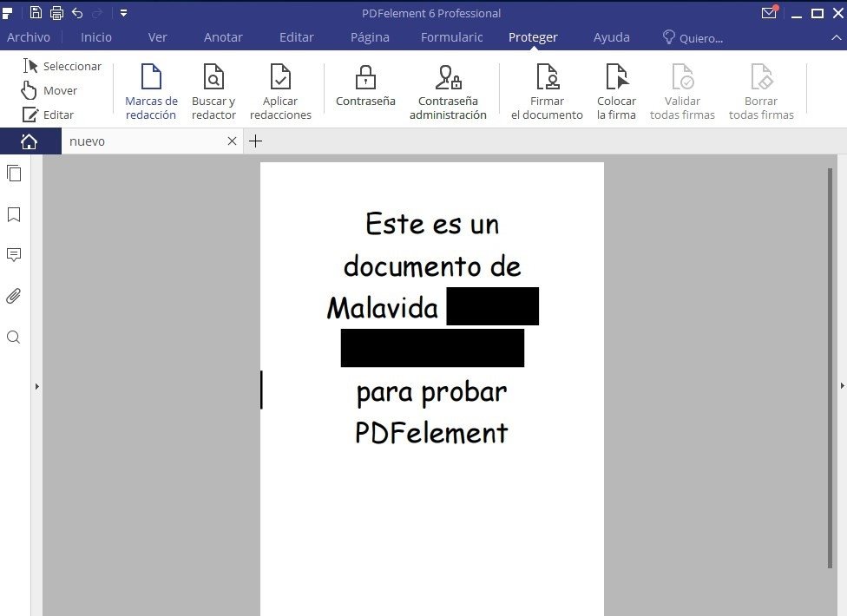Switch to the Ver tab
Viewport: 847px width, 616px height.
coord(157,37)
